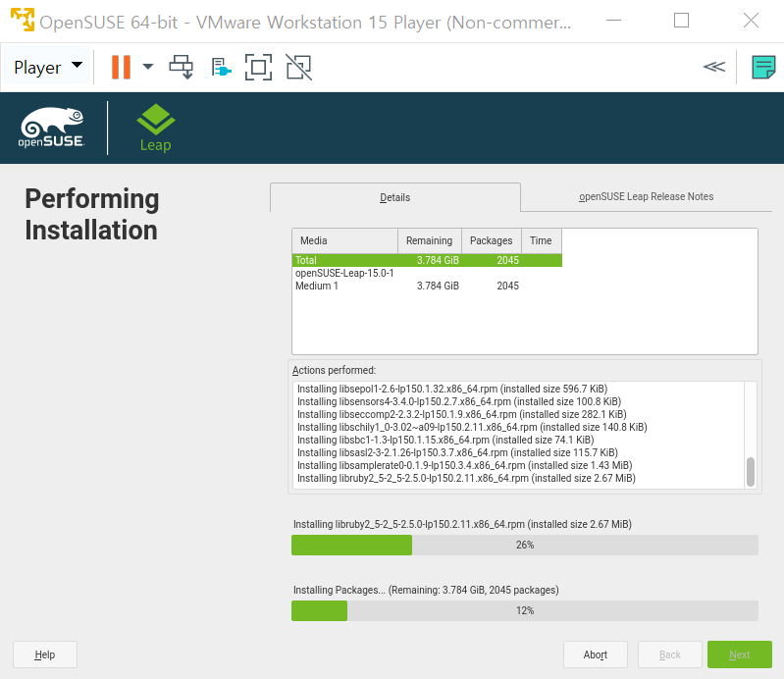Select the highlighted Total row

point(427,260)
